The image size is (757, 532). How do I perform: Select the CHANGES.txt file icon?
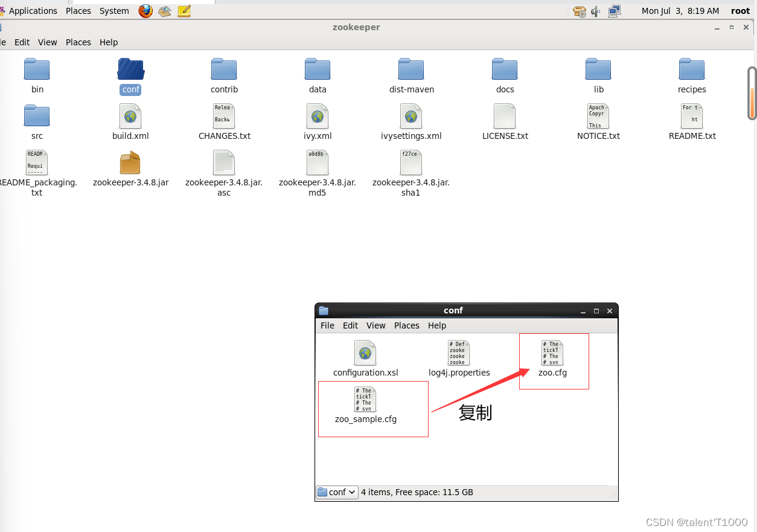click(224, 116)
